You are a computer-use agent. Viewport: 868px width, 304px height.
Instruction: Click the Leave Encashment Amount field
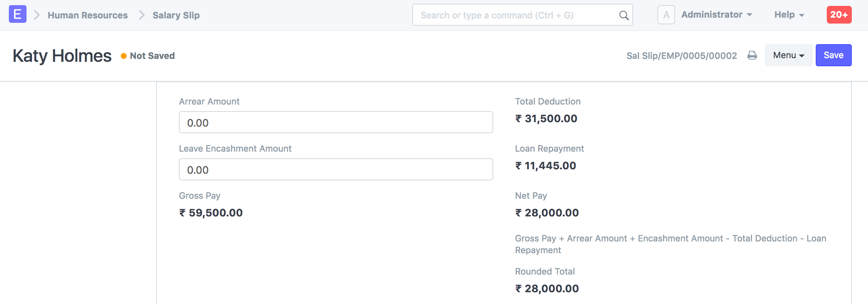coord(336,170)
